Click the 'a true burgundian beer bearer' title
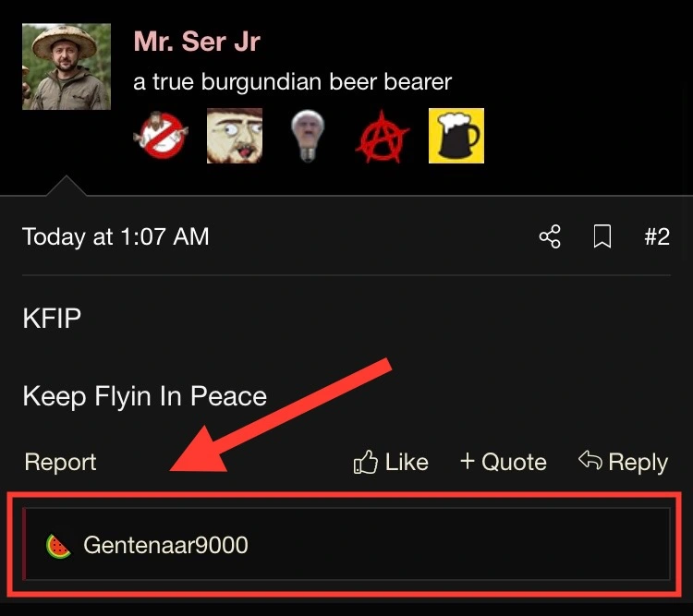693x616 pixels. click(x=293, y=82)
